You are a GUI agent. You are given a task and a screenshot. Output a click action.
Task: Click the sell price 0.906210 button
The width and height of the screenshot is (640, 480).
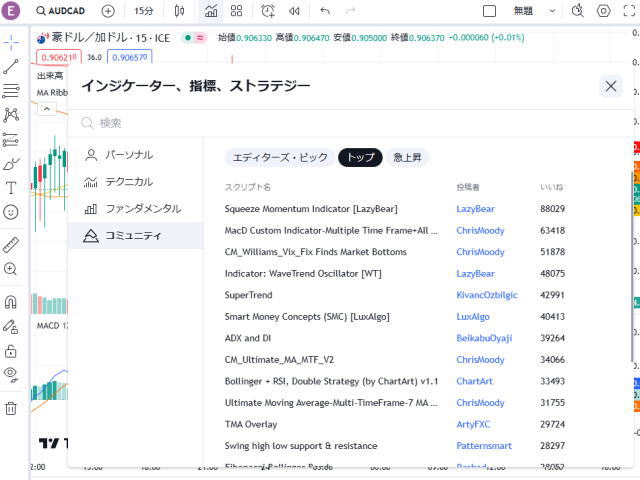coord(59,57)
